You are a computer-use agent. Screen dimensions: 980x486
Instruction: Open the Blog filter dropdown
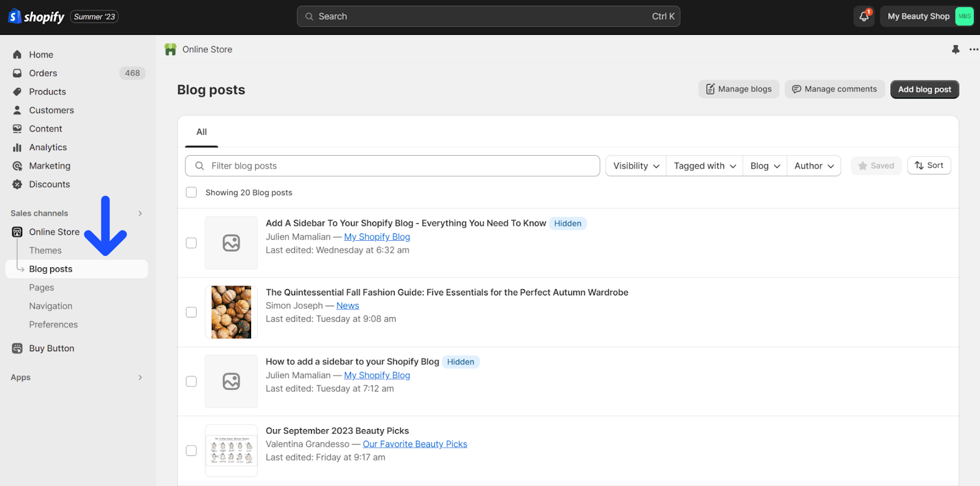click(765, 165)
